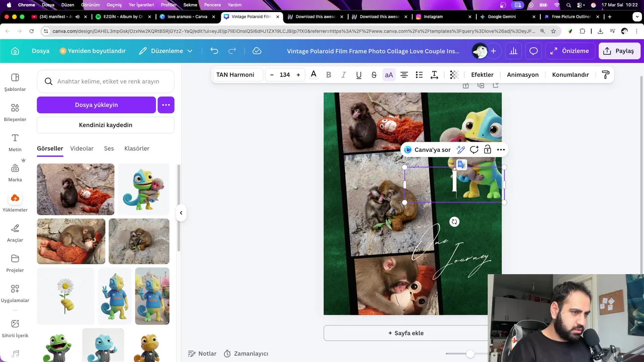Toggle uppercase aA formatting
Viewport: 644px width, 362px height.
tap(389, 74)
